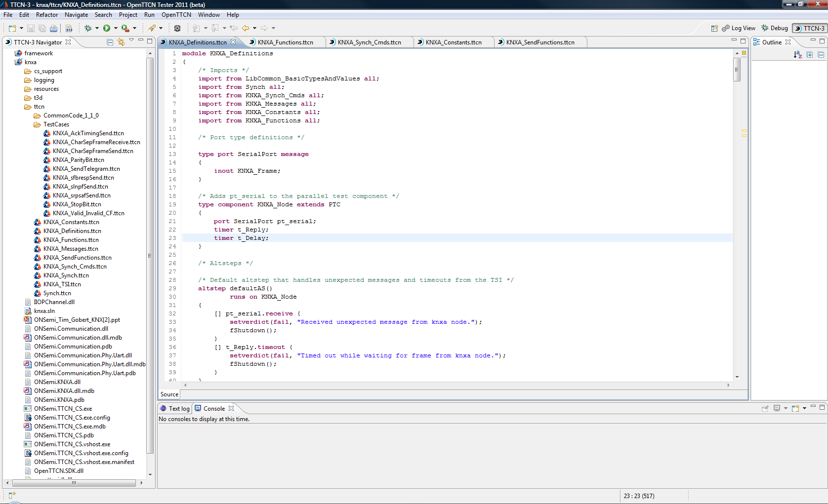The image size is (828, 504).
Task: Open Display Console dropdown arrow
Action: [x=786, y=408]
